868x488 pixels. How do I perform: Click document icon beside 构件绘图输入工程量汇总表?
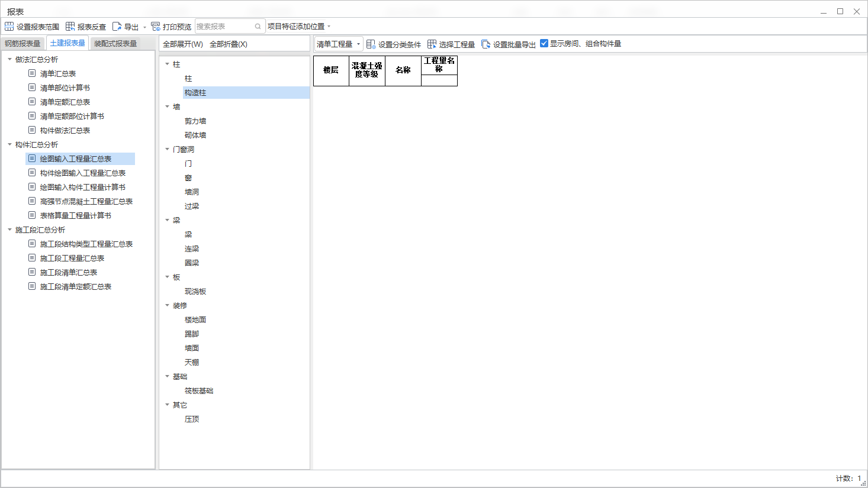pos(32,173)
